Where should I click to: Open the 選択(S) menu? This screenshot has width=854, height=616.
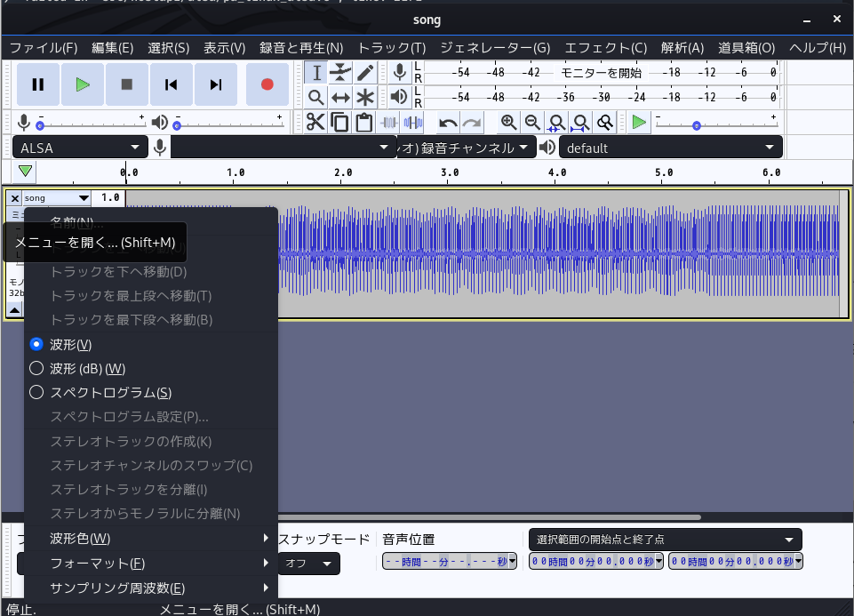[168, 48]
